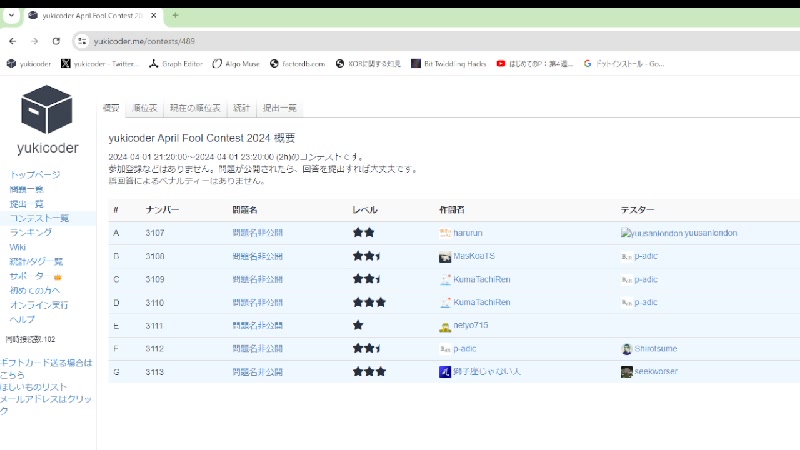Click the yukicoder box logo
This screenshot has width=800, height=450.
[x=46, y=109]
